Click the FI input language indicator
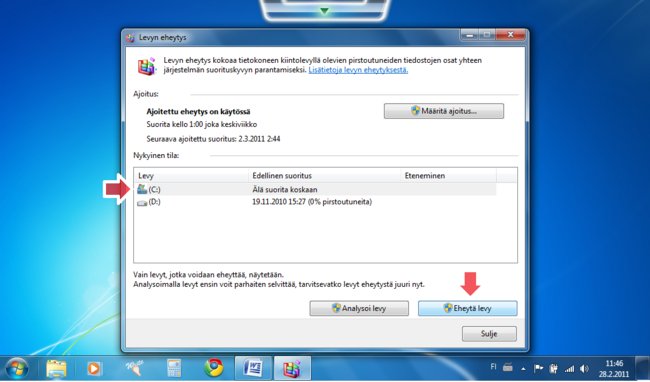650x382 pixels. [x=493, y=367]
